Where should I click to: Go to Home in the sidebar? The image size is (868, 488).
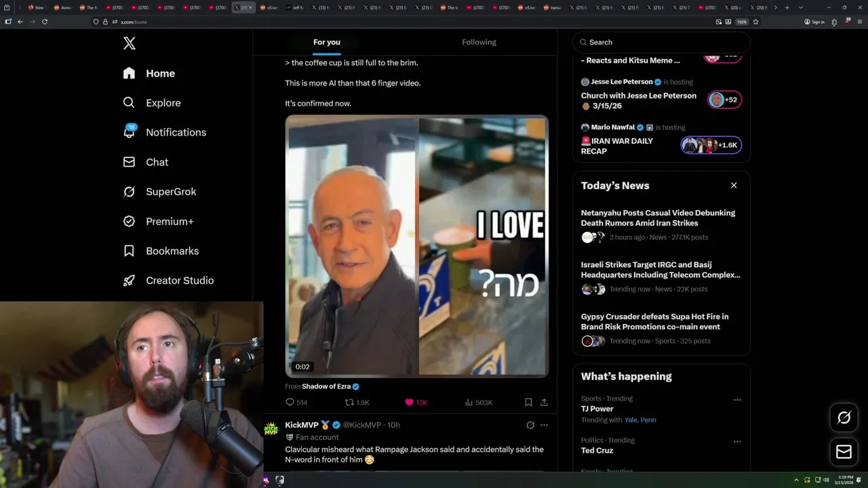coord(149,73)
